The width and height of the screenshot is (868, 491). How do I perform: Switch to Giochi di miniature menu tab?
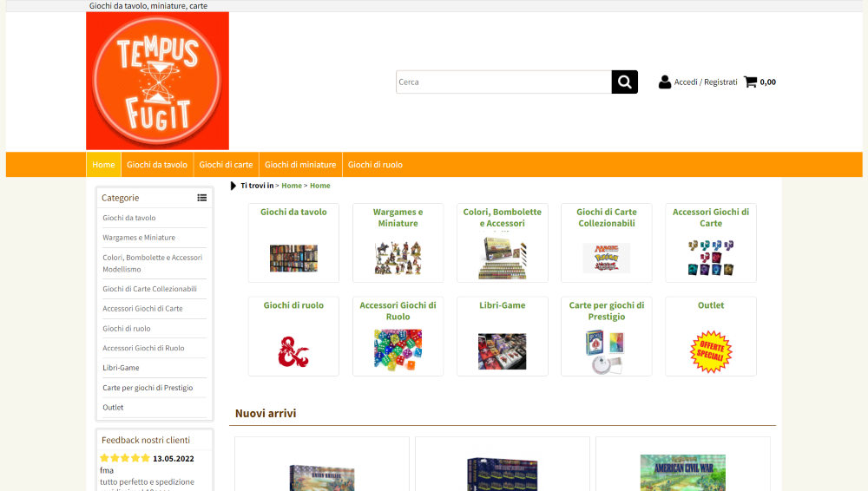click(x=300, y=165)
